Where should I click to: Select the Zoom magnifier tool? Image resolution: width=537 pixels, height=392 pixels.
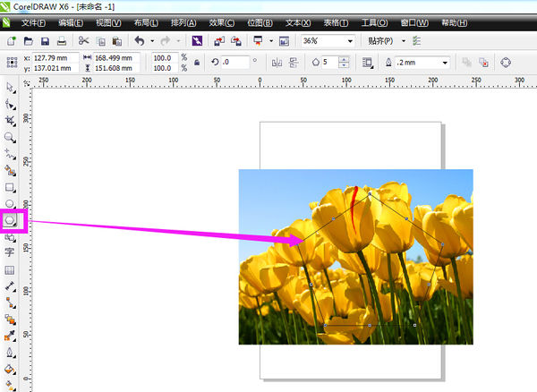coord(10,137)
